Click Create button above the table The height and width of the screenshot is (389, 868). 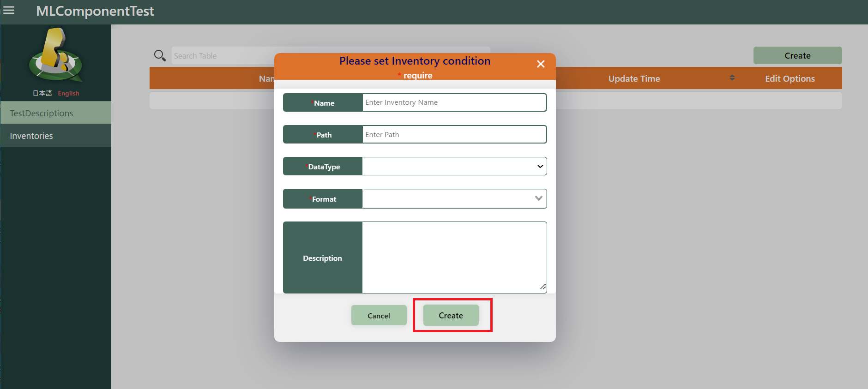coord(797,55)
